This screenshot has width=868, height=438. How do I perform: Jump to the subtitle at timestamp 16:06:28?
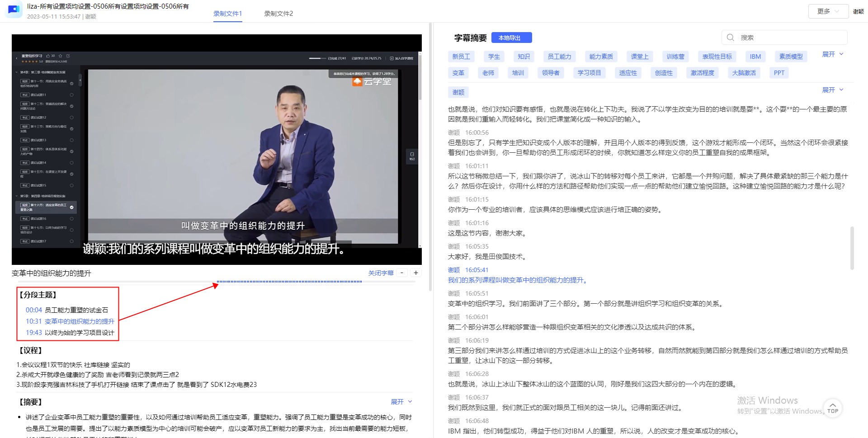477,374
